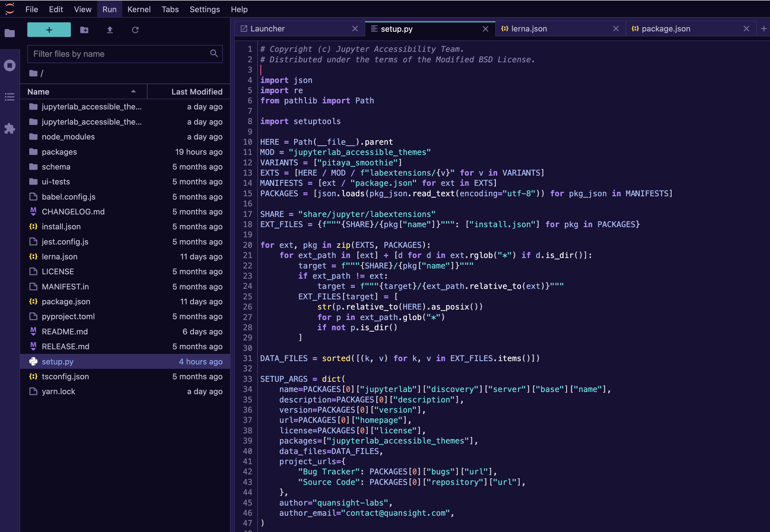Click line 10 HERE assignment in editor
Screen dimensions: 770x532
pos(327,142)
